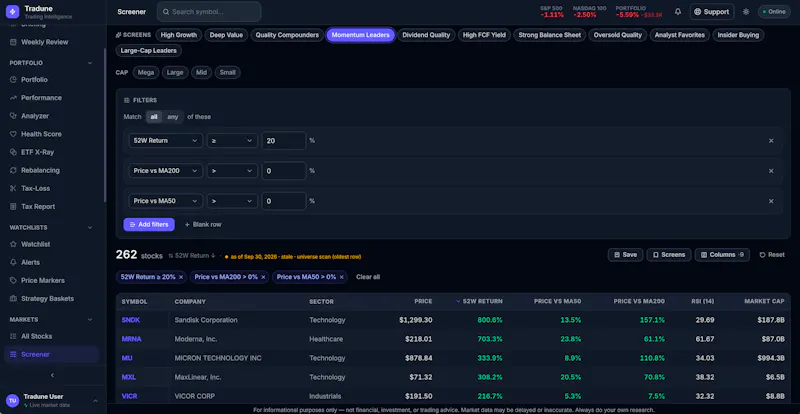The height and width of the screenshot is (414, 800).
Task: Set match mode to 'all'
Action: pos(154,117)
